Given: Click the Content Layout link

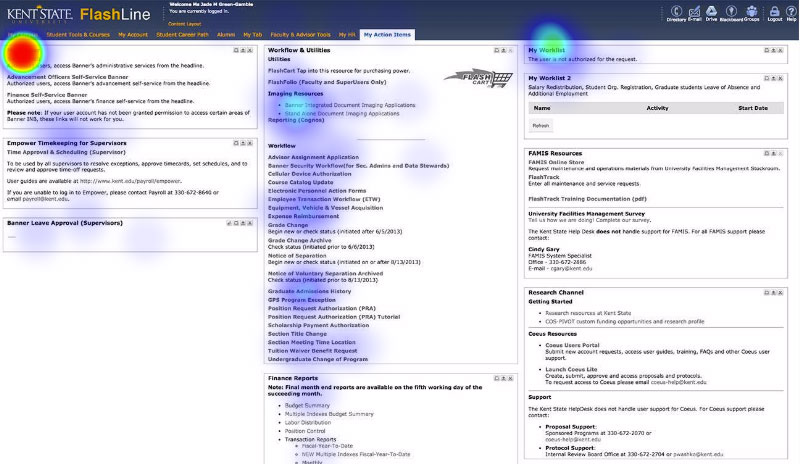Looking at the screenshot, I should (x=185, y=24).
